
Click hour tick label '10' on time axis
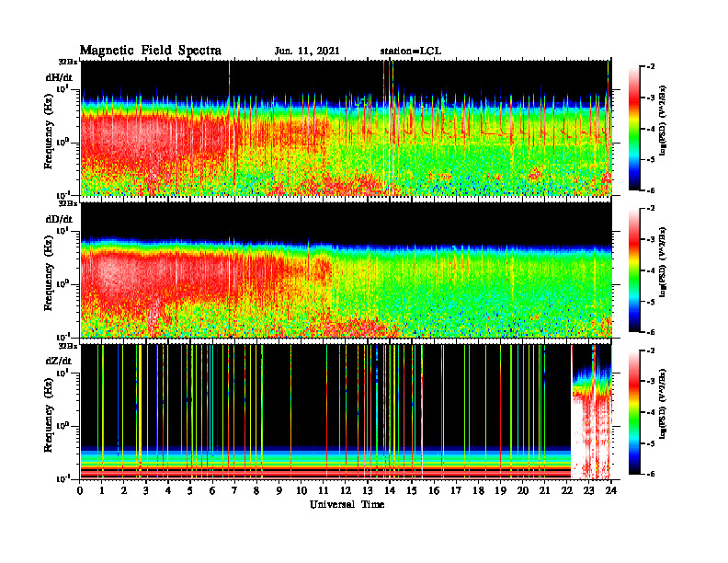(x=301, y=490)
